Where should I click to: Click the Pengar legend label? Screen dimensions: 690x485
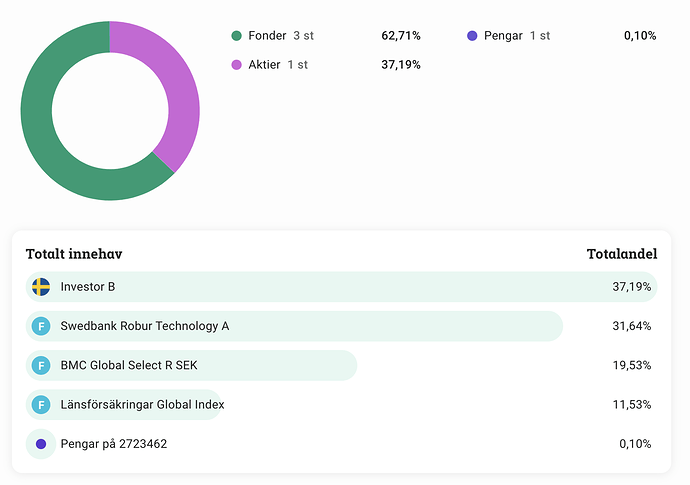tap(503, 36)
